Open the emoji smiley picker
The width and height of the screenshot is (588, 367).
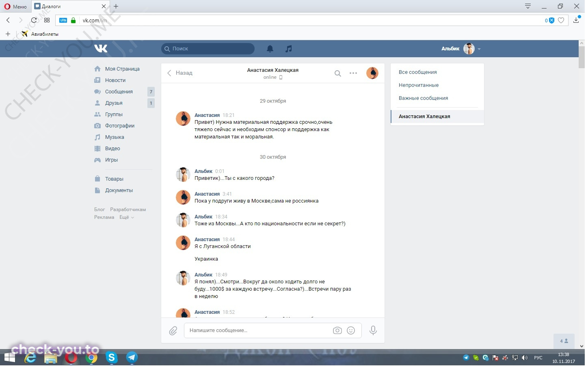351,330
